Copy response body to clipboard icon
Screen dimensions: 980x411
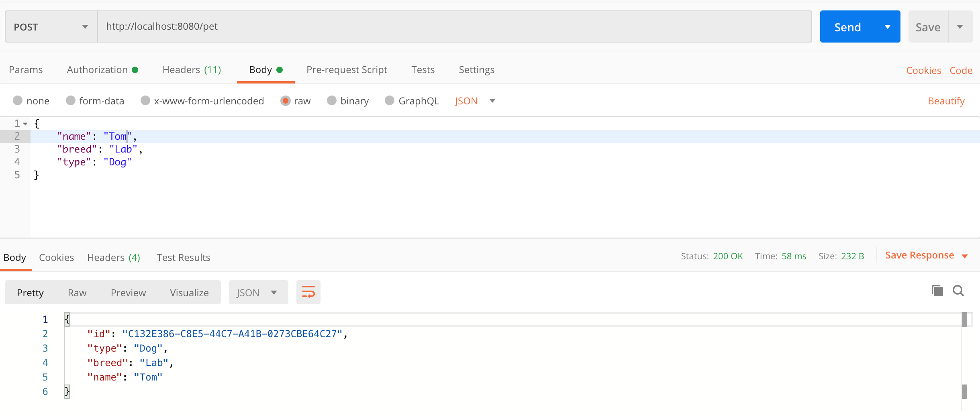(937, 291)
